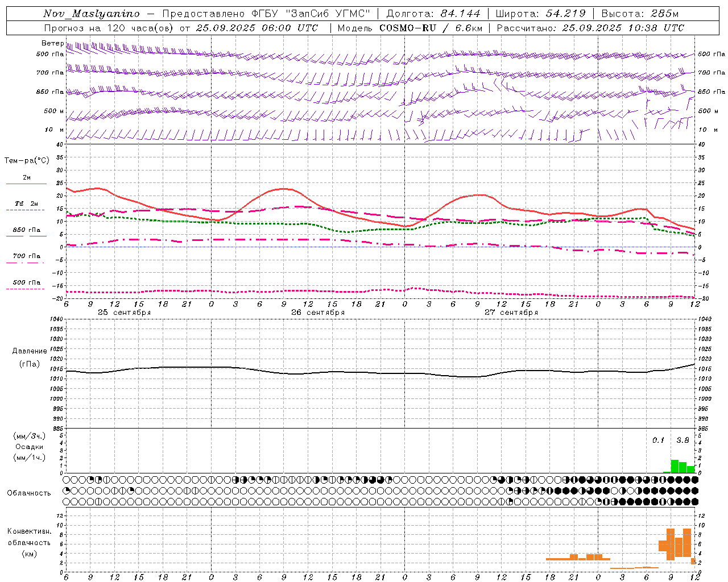The image size is (728, 582).
Task: Click the computation time Рассчитано: 25.09.2025 10:38 UTC
Action: [590, 28]
